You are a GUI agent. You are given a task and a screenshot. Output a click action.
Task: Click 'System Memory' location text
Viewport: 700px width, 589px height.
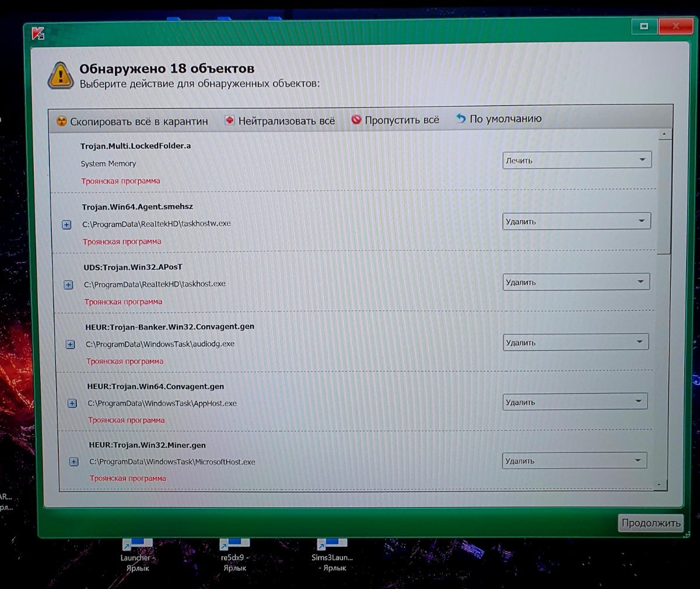click(108, 164)
